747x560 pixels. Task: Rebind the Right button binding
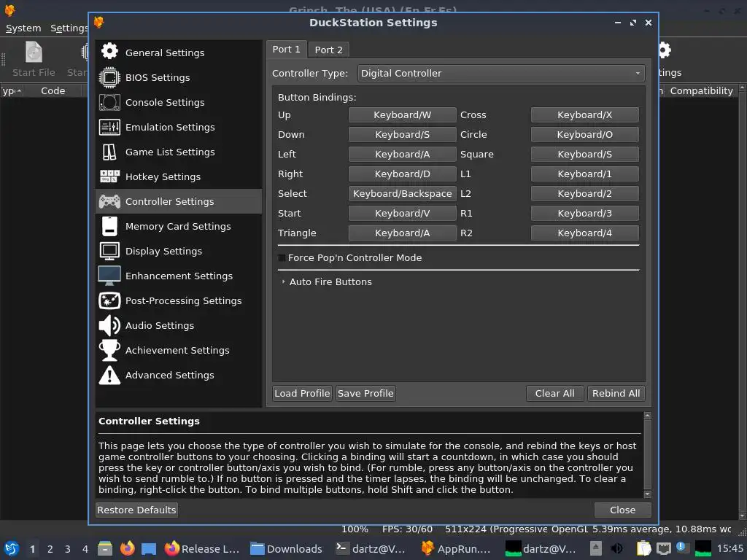click(x=402, y=174)
